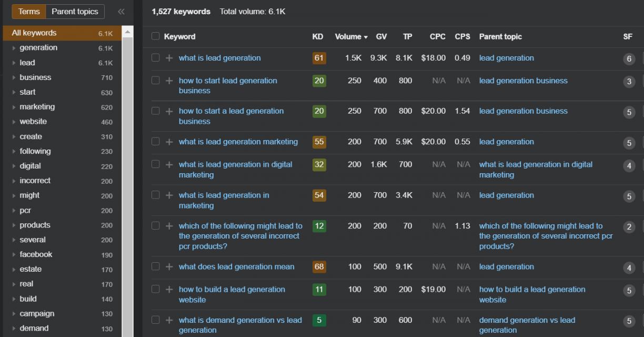The width and height of the screenshot is (644, 337).
Task: Click plus icon beside 'what is lead generation'
Action: point(169,58)
